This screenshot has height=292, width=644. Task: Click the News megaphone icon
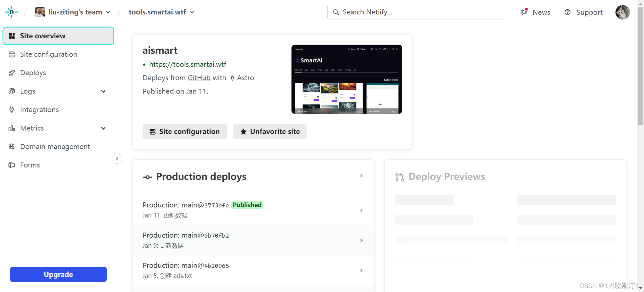tap(524, 12)
